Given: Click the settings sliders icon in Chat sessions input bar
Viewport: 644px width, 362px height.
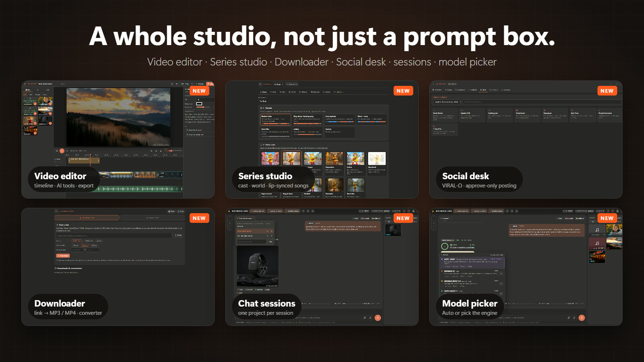Looking at the screenshot, I should coord(370,318).
